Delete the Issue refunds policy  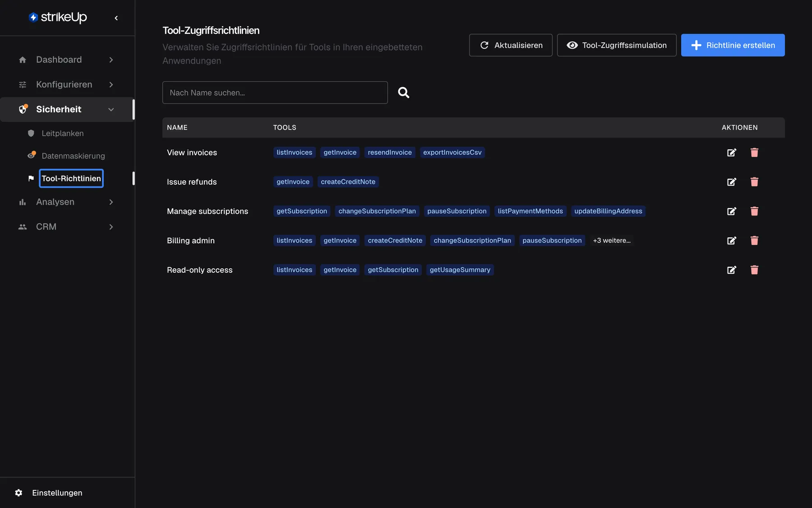[x=754, y=182]
